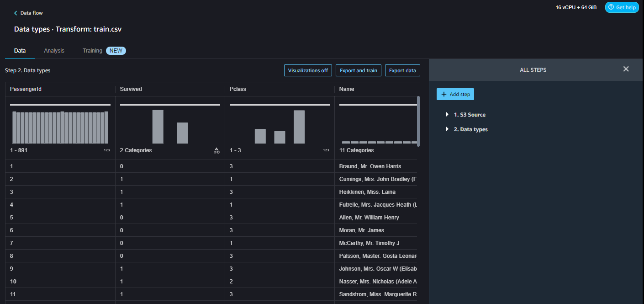This screenshot has width=644, height=304.
Task: Click the "123" numeric type icon under PassengerId
Action: point(106,150)
